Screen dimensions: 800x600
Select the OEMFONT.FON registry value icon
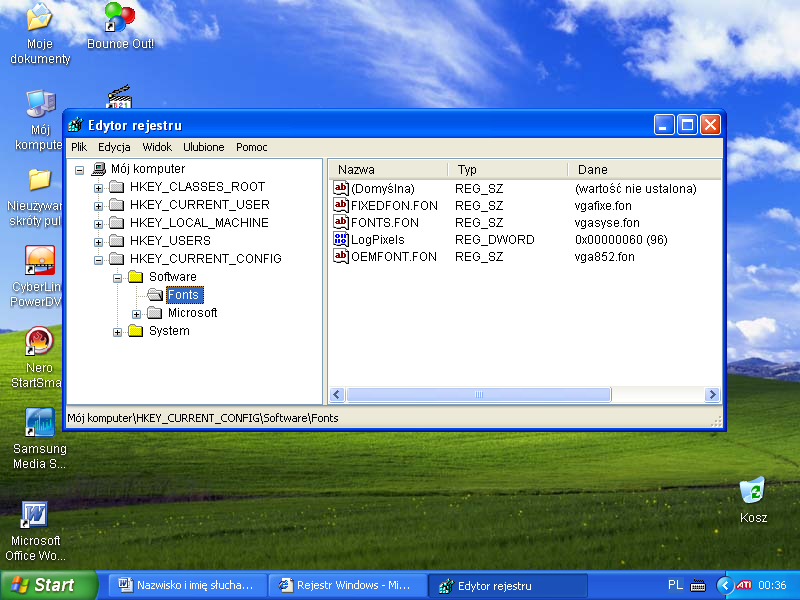341,257
